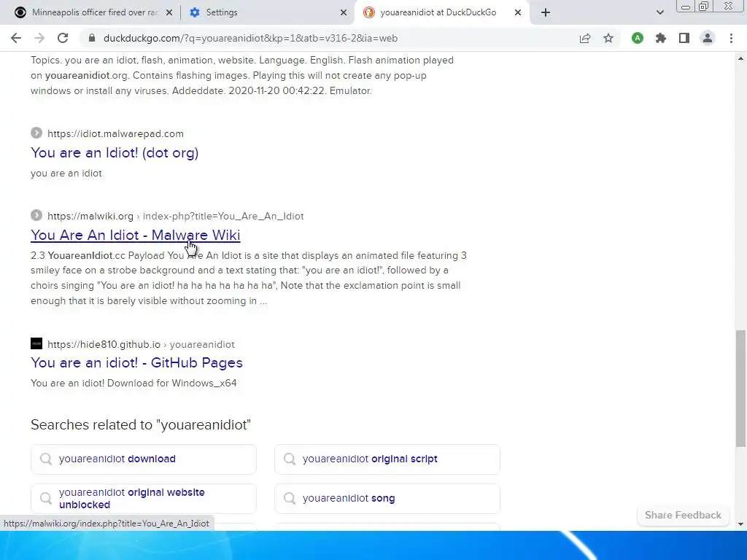
Task: Click the forward navigation arrow
Action: (x=39, y=38)
